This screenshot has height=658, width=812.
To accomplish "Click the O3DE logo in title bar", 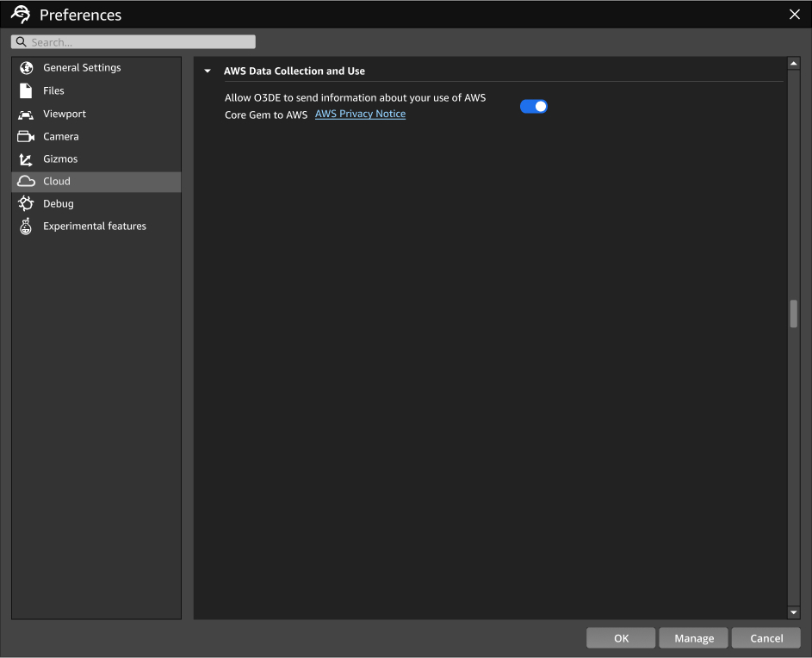I will click(x=22, y=15).
